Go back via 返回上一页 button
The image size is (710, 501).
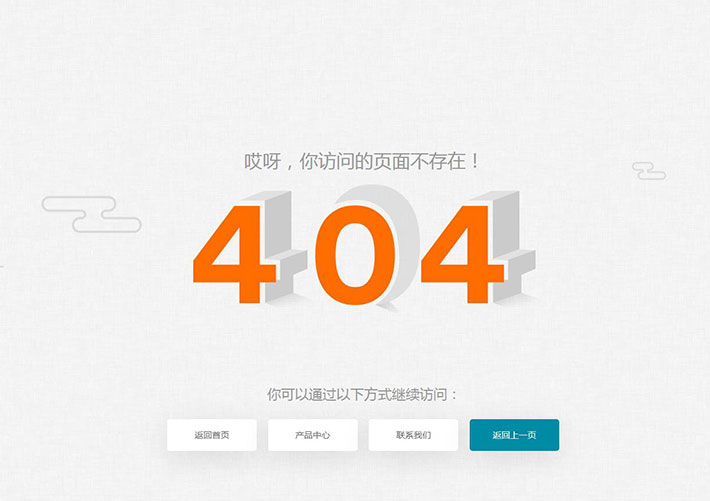click(x=514, y=435)
